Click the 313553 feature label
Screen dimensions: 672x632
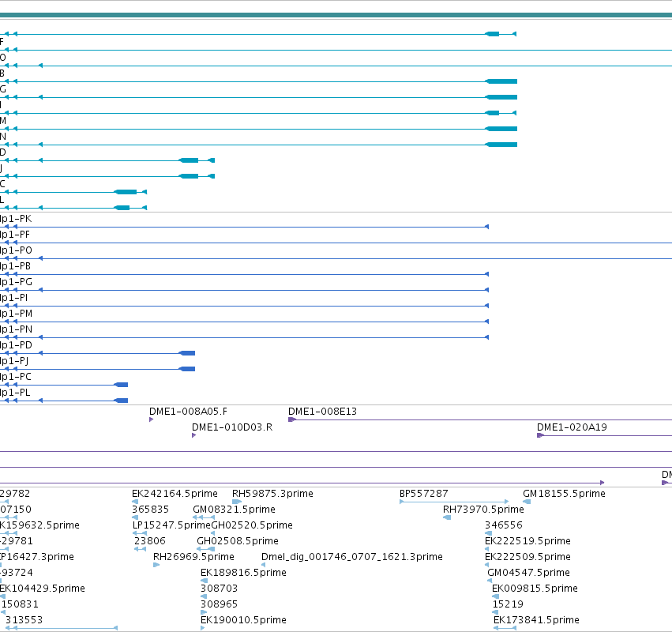tap(24, 620)
